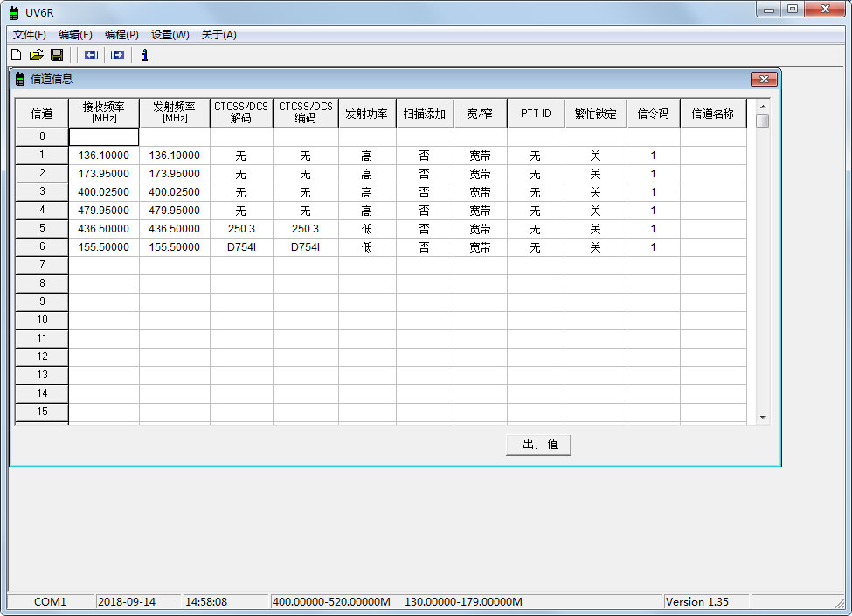Click the Save floppy disk icon
The width and height of the screenshot is (852, 616).
[x=57, y=55]
